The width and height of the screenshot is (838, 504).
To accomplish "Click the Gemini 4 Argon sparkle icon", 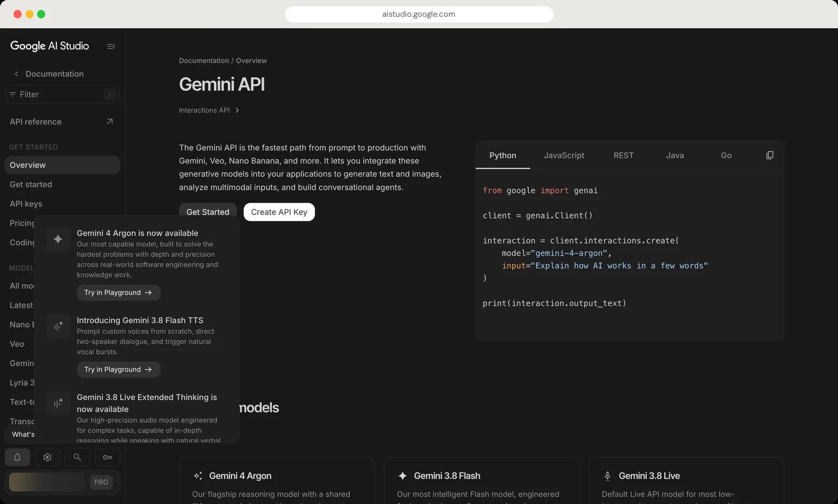I will 58,239.
